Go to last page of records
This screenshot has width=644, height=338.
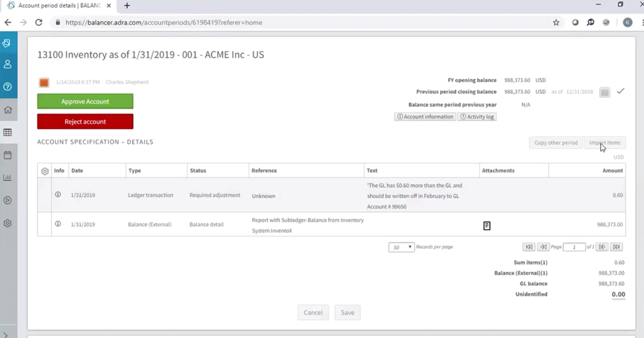coord(616,247)
